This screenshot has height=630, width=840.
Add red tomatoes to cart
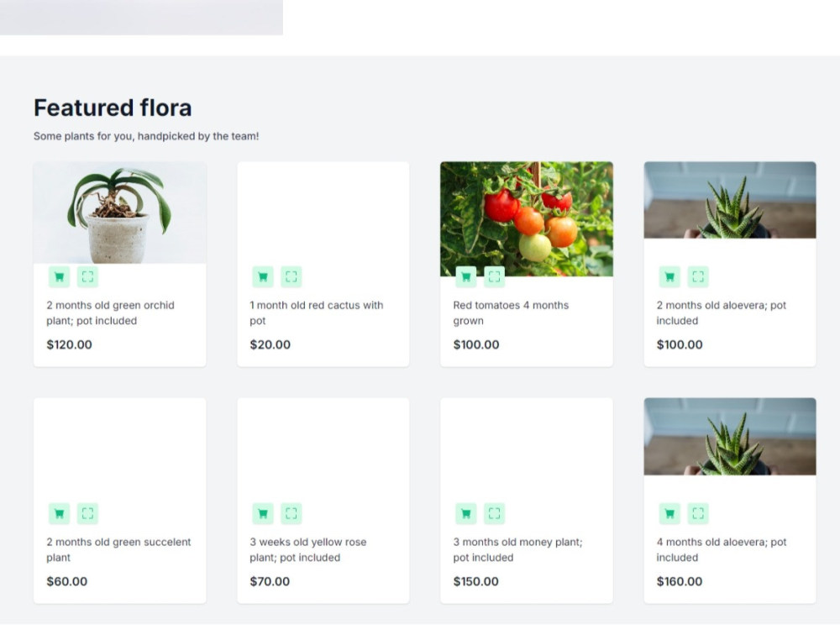click(x=466, y=277)
